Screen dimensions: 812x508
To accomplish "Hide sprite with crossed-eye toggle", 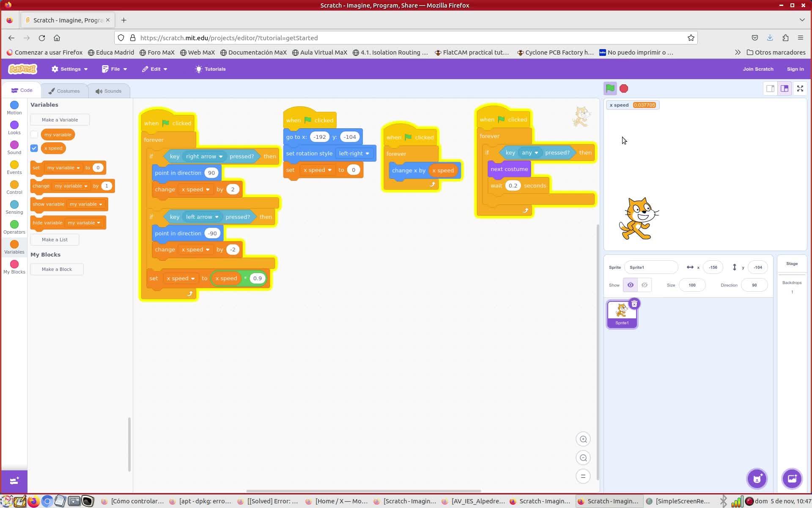I will [644, 285].
